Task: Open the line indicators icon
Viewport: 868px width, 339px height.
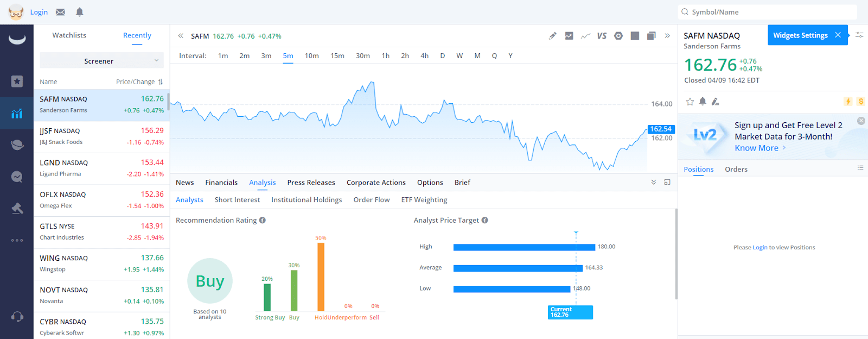Action: pyautogui.click(x=585, y=36)
